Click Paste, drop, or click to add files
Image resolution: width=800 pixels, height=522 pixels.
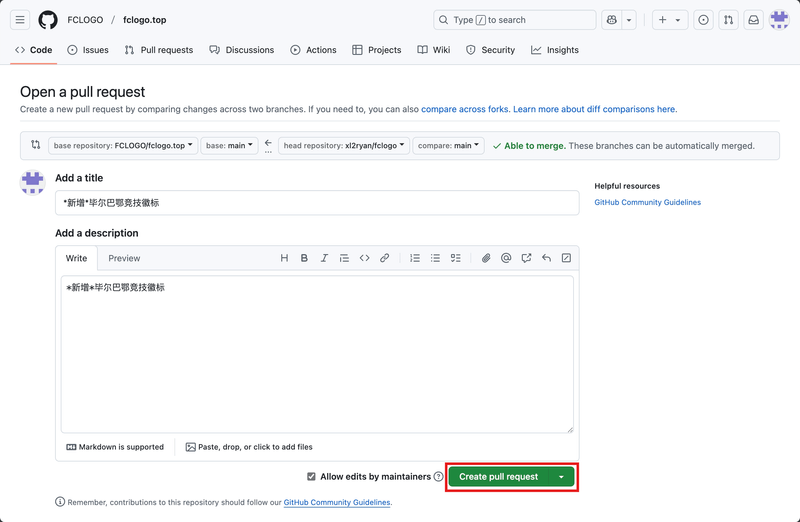point(249,447)
